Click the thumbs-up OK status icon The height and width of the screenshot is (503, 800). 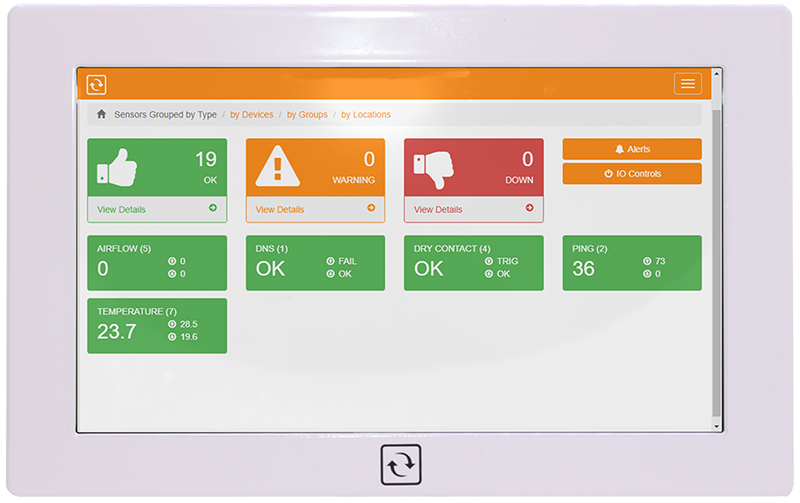pyautogui.click(x=117, y=168)
